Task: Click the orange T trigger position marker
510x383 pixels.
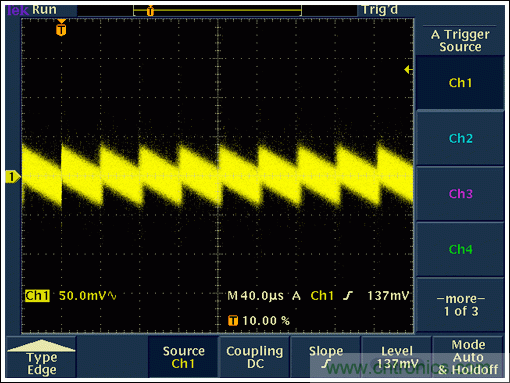Action: 61,28
